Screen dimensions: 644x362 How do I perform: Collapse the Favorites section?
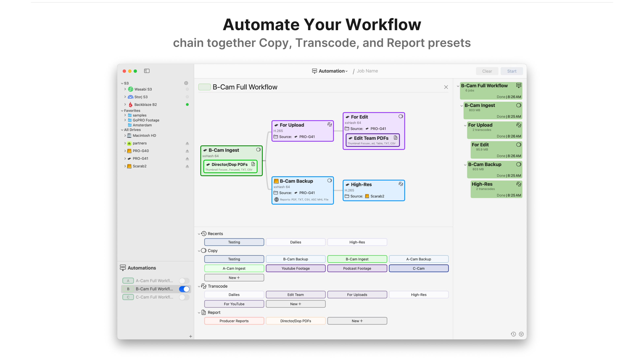click(122, 111)
